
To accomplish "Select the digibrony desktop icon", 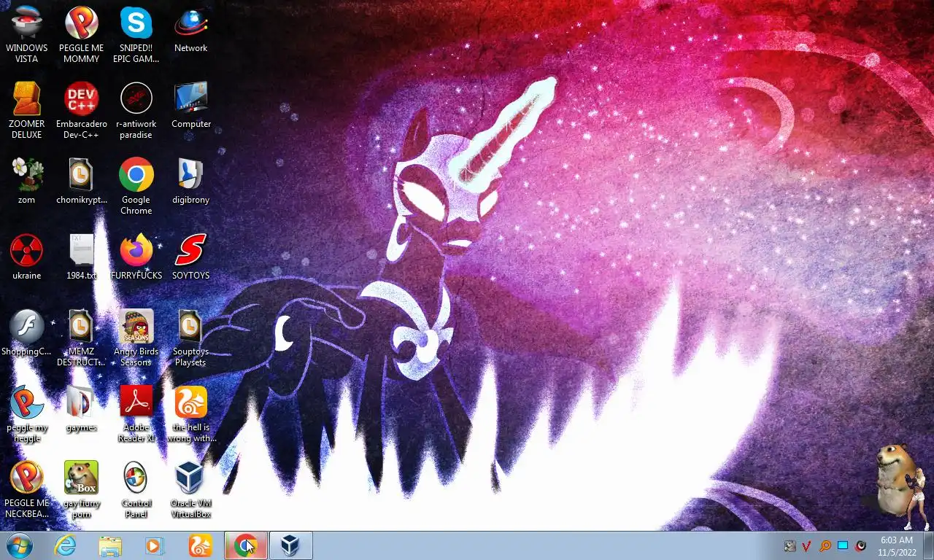I will [x=191, y=181].
